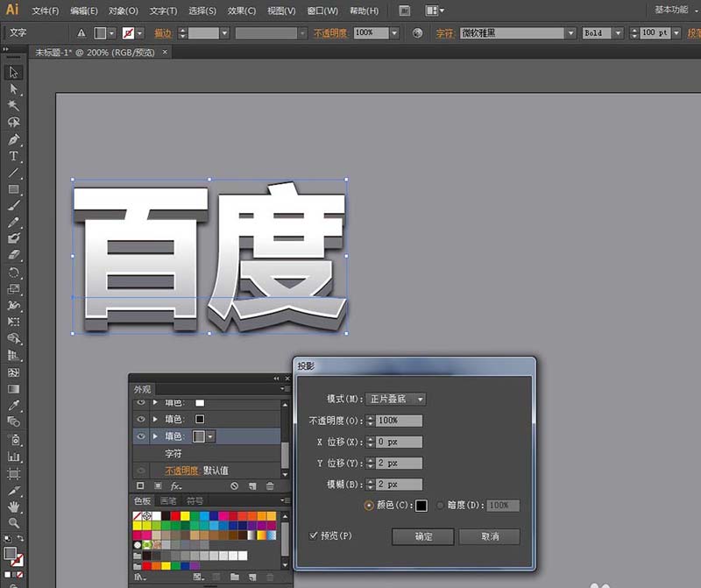Select the Darkness radio button
Screen dimensions: 701x588
pyautogui.click(x=441, y=506)
